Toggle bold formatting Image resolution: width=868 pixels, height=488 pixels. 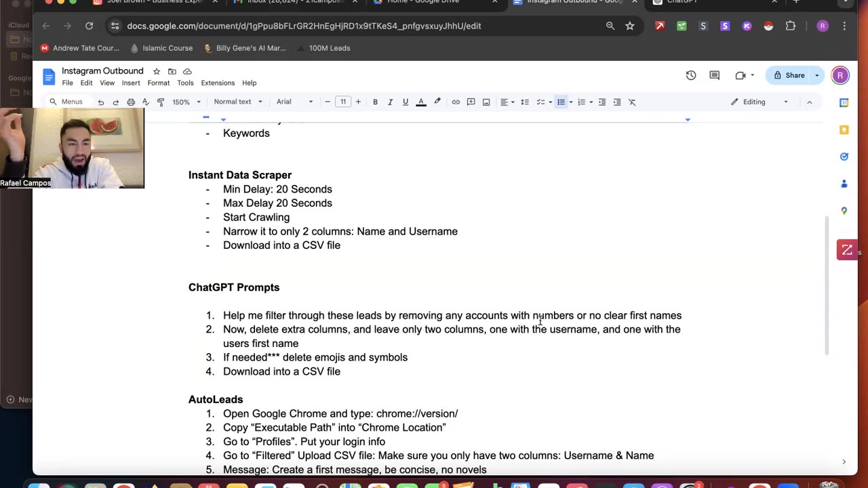tap(375, 102)
